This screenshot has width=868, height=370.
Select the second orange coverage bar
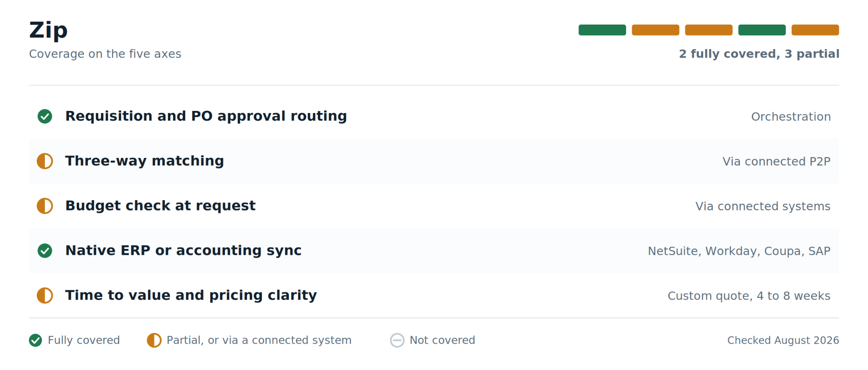pos(709,30)
